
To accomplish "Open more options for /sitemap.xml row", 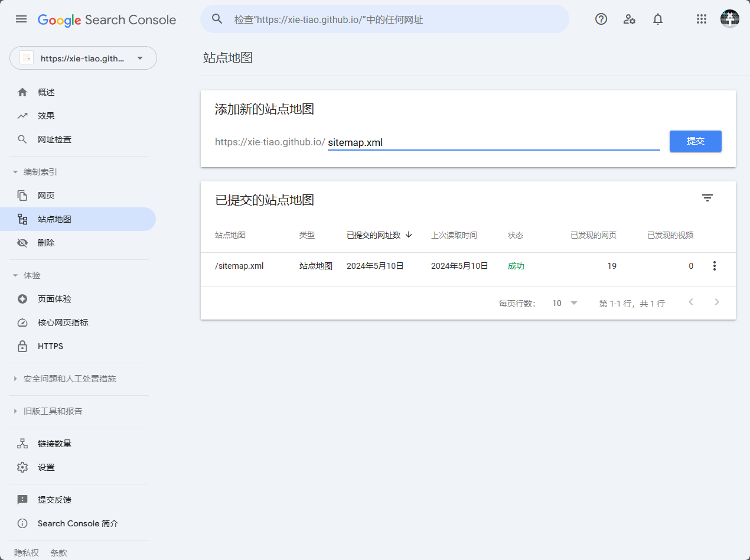I will pyautogui.click(x=715, y=266).
